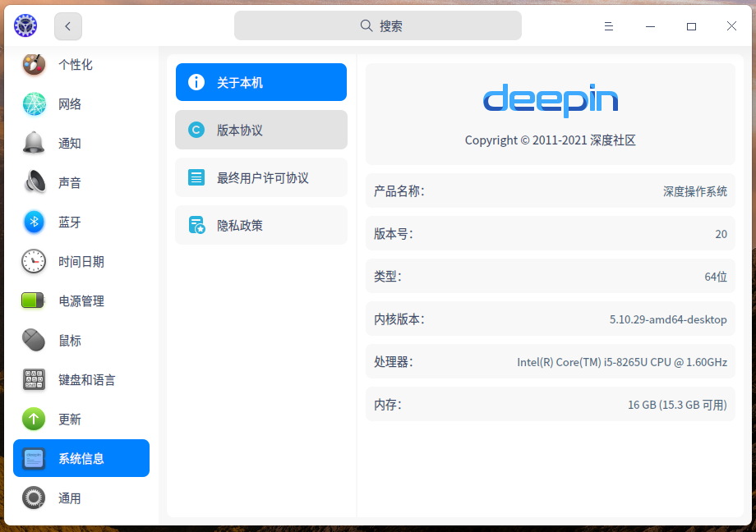Select the version number 20 value

click(721, 234)
